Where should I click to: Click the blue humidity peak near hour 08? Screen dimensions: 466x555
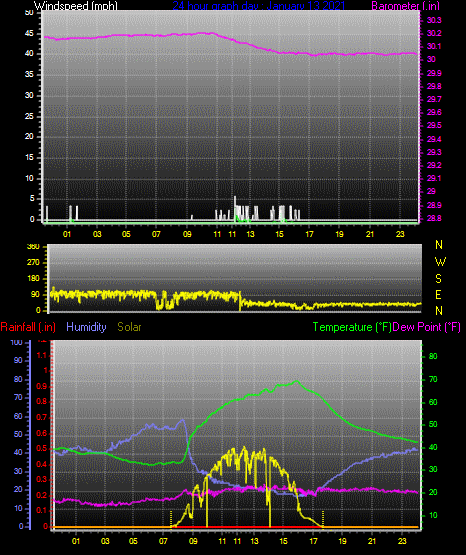tap(183, 420)
